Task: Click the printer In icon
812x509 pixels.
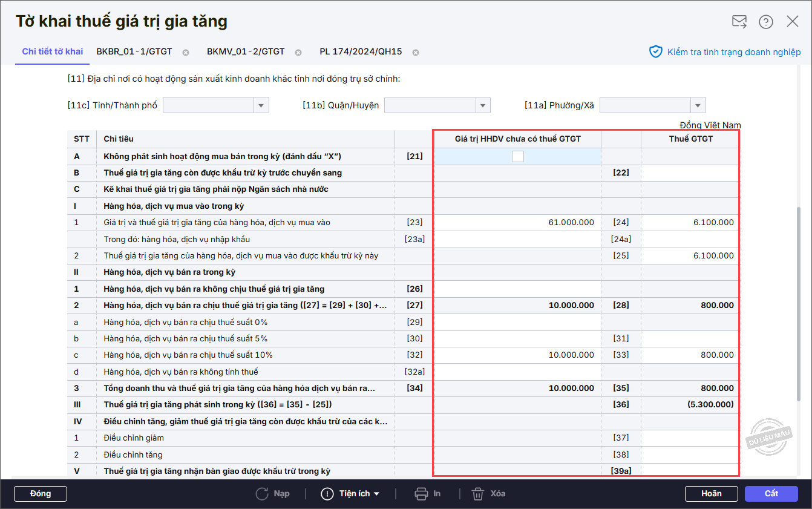Action: [421, 494]
